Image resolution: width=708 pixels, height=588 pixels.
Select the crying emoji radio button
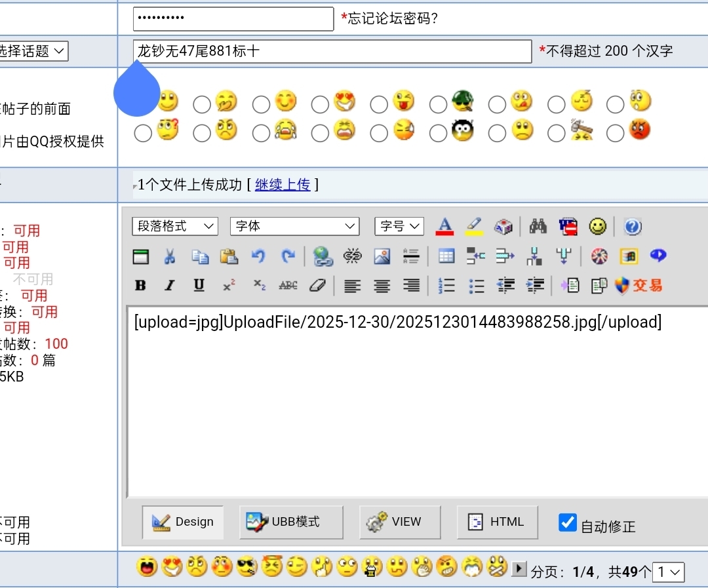[x=262, y=133]
